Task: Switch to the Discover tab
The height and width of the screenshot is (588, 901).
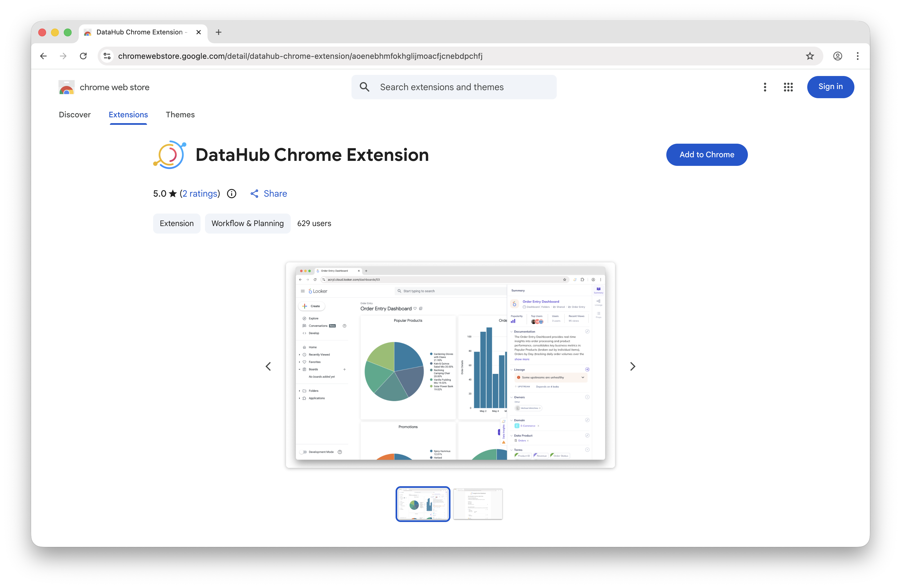Action: click(75, 115)
